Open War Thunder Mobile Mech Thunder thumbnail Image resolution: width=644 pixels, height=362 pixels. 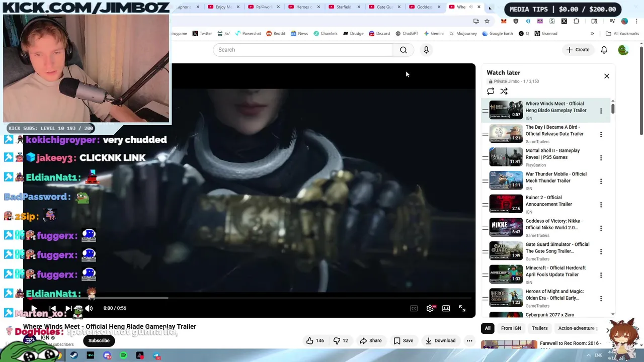[x=506, y=180]
